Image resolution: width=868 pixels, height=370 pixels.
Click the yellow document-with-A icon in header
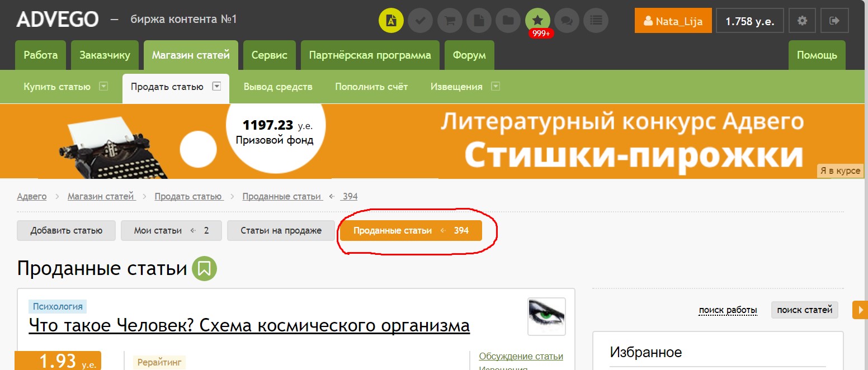coord(391,21)
